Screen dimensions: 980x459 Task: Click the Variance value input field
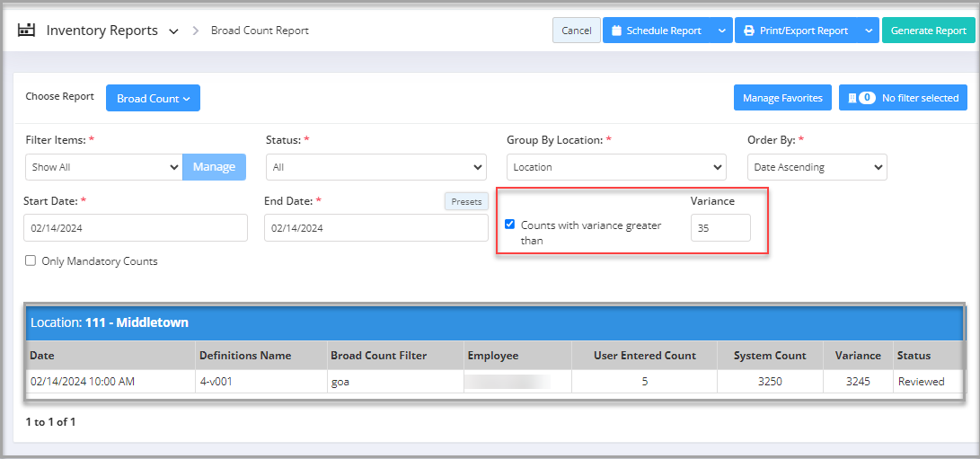720,228
